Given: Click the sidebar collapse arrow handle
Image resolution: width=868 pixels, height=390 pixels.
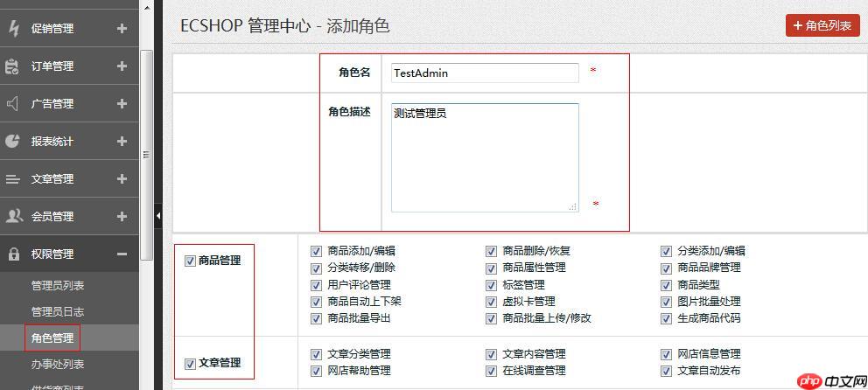Looking at the screenshot, I should tap(158, 216).
